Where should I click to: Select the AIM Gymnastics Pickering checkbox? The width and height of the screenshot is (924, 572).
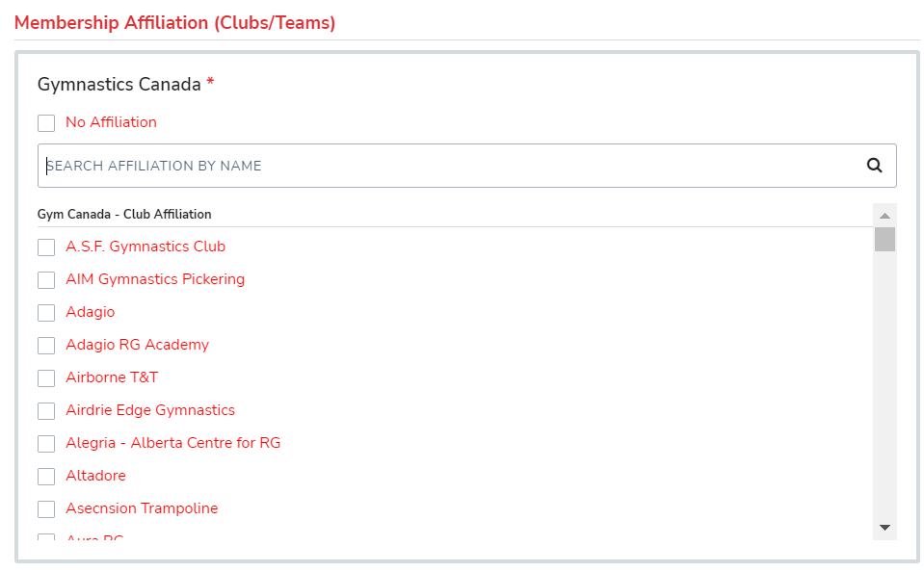coord(46,280)
